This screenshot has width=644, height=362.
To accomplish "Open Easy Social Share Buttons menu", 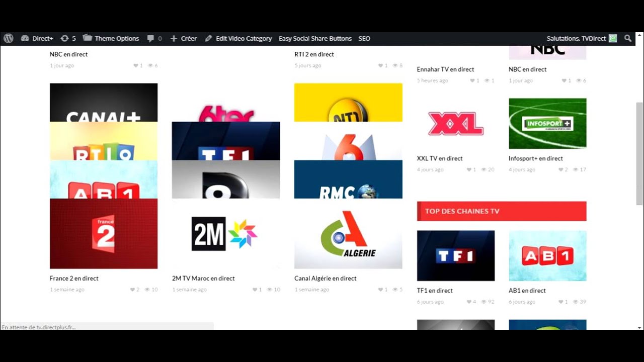I will [x=315, y=38].
